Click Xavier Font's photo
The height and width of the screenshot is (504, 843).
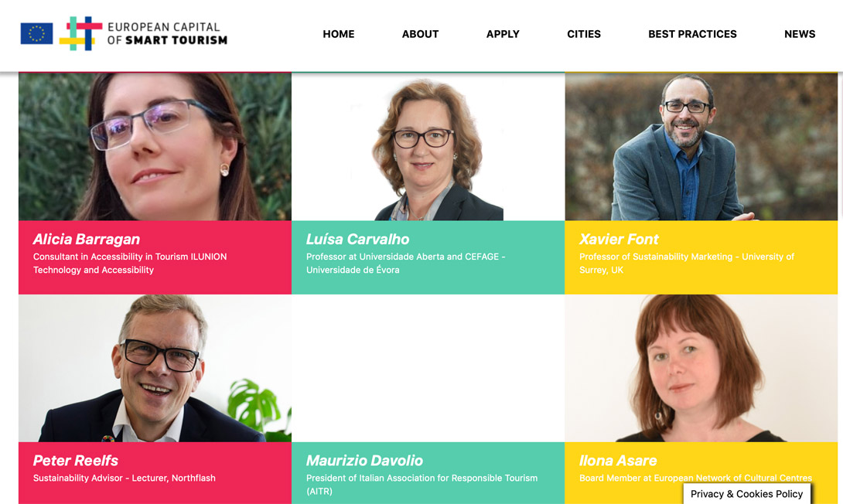(701, 146)
